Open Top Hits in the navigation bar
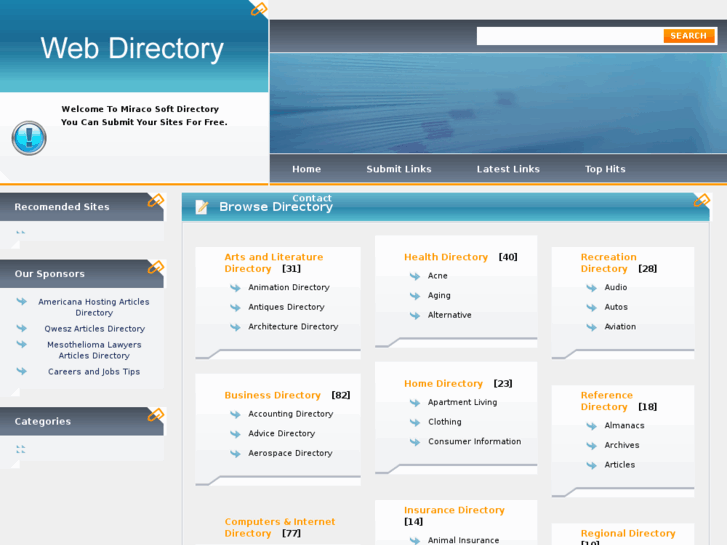727x545 pixels. [x=605, y=169]
